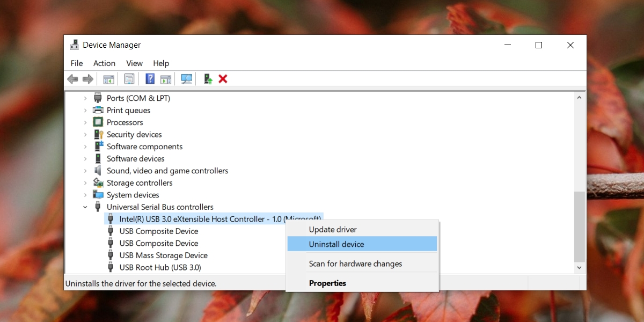Screen dimensions: 644x322
Task: Click the USB Root Hub (USB 3.0) icon
Action: tap(111, 267)
